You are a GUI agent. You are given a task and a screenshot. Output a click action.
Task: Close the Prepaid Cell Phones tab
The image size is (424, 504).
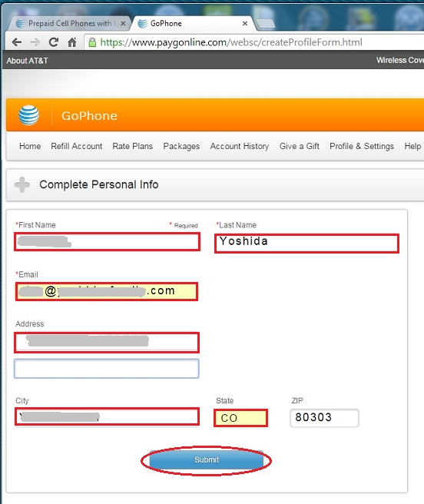[x=123, y=24]
